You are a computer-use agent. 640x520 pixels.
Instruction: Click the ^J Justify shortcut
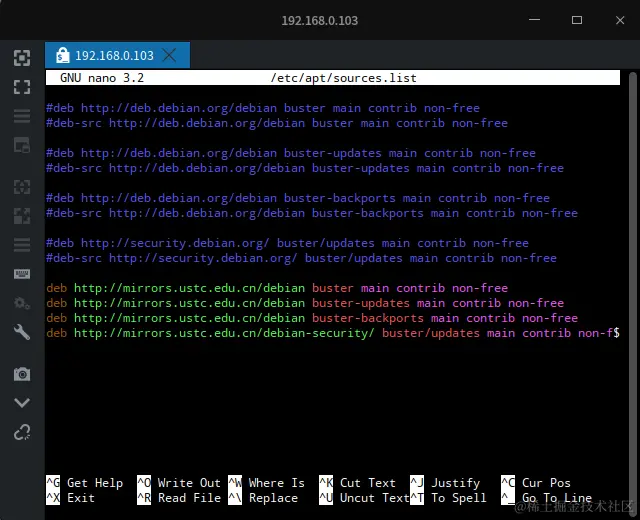coord(445,483)
